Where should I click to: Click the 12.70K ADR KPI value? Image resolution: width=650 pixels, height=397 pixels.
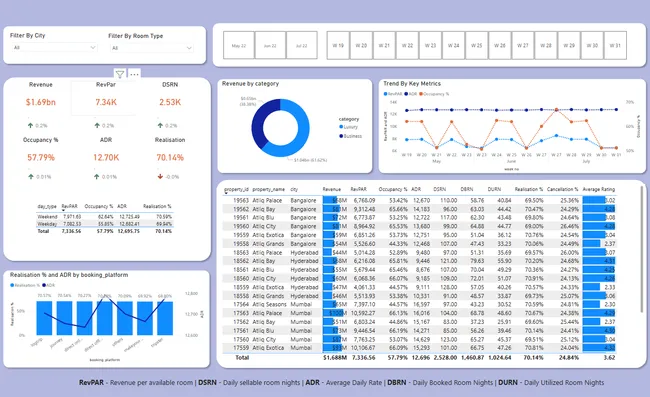point(106,157)
